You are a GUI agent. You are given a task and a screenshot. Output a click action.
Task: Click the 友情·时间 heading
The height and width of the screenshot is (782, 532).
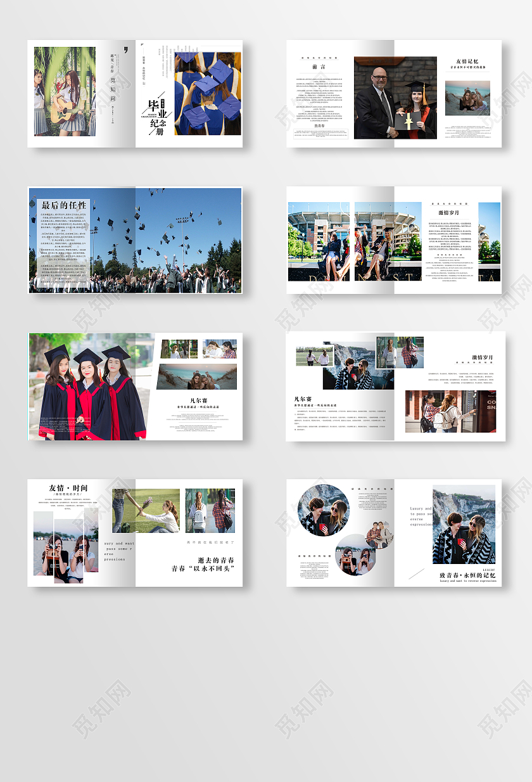click(68, 488)
